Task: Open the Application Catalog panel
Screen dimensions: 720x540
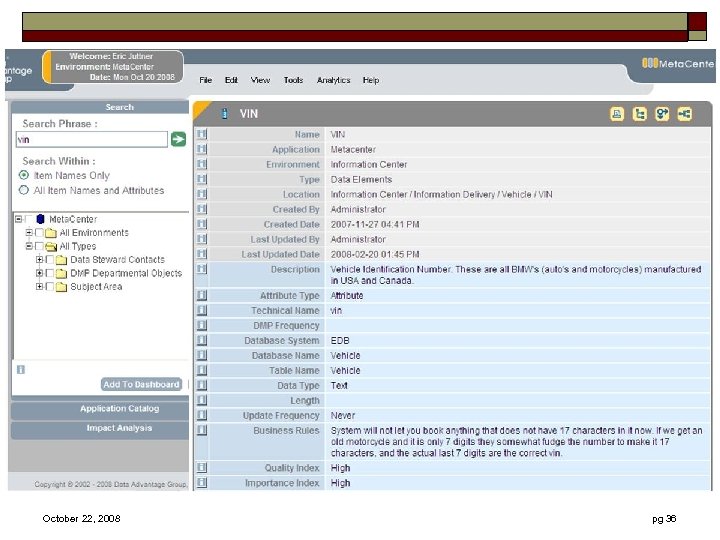Action: (x=100, y=409)
